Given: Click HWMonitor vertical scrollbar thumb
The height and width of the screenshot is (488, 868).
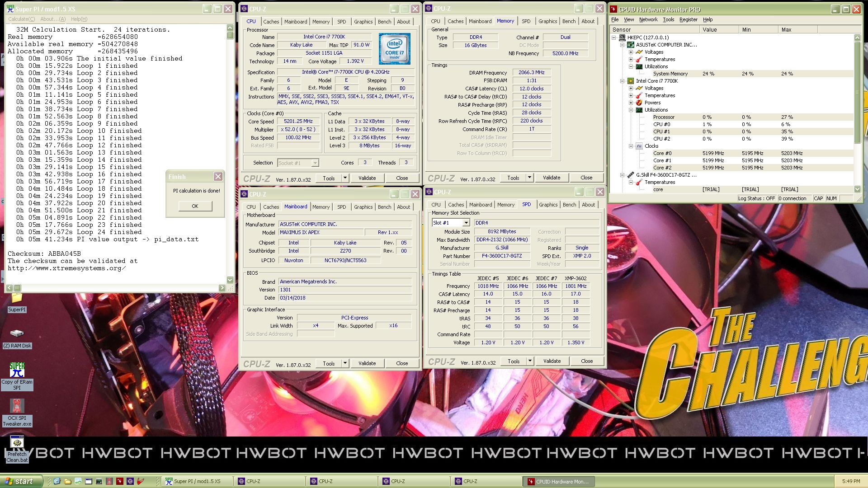Looking at the screenshot, I should click(857, 92).
